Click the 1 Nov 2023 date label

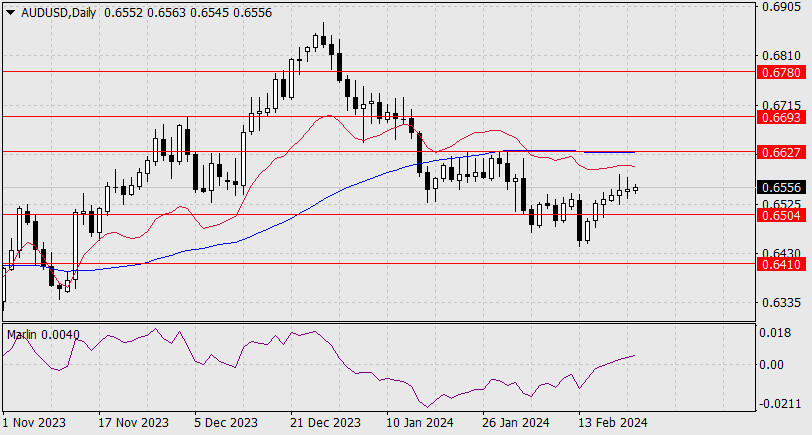point(35,423)
